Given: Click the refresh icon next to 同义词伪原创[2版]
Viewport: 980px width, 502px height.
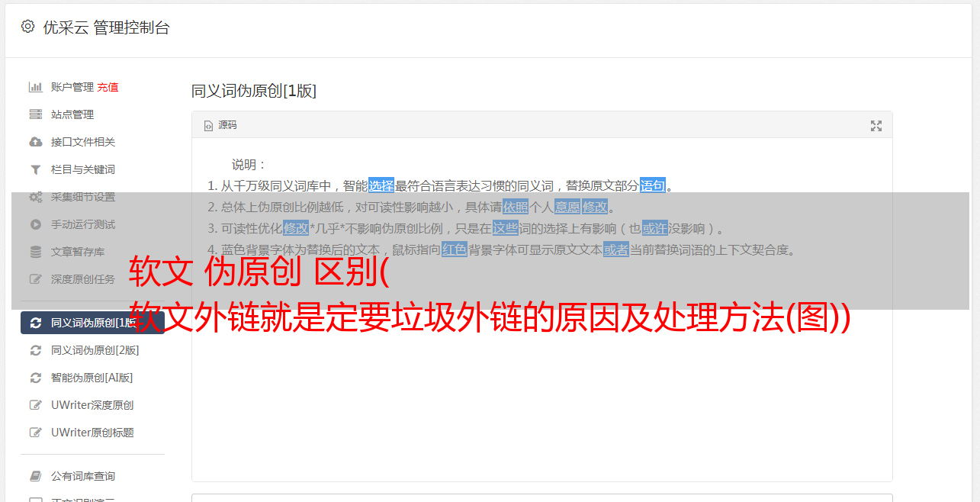Looking at the screenshot, I should 35,350.
